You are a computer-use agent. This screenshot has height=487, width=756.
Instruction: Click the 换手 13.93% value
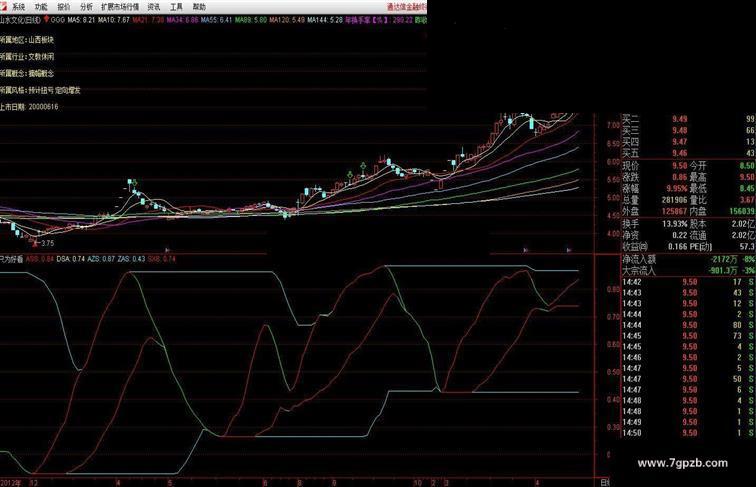coord(675,224)
